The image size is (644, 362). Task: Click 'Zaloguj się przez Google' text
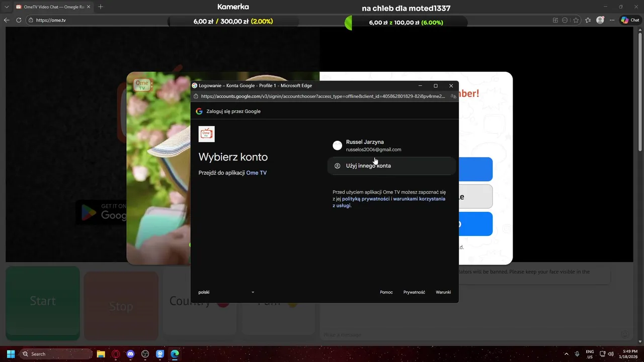tap(233, 111)
